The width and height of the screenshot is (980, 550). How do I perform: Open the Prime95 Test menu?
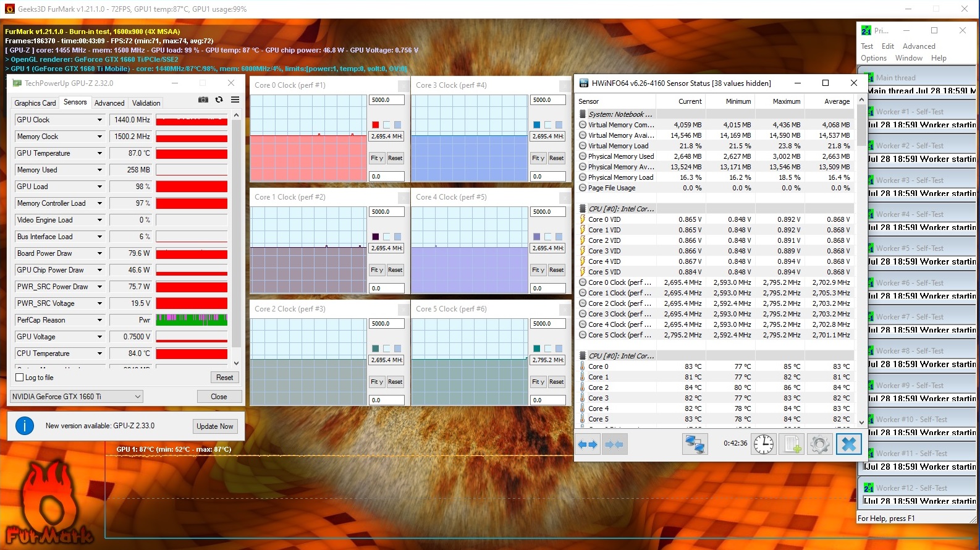point(867,46)
